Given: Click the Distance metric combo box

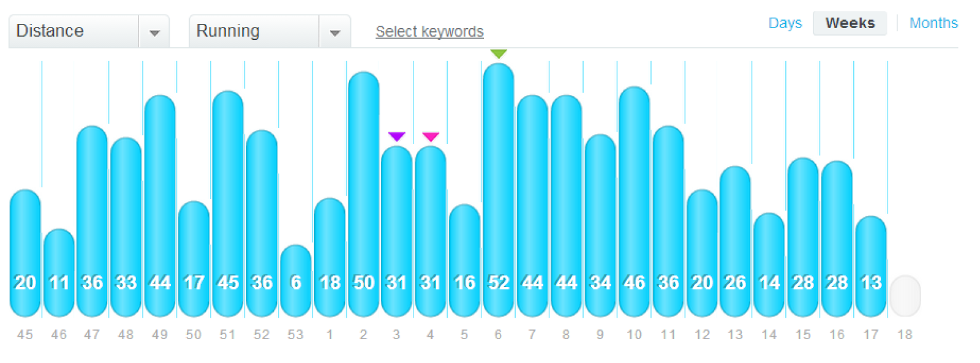Looking at the screenshot, I should tap(73, 31).
